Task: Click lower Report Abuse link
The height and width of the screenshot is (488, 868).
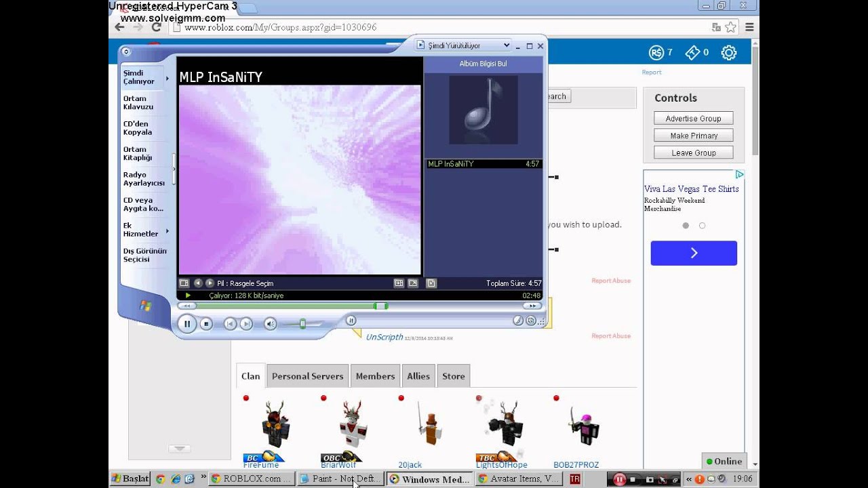Action: (611, 335)
